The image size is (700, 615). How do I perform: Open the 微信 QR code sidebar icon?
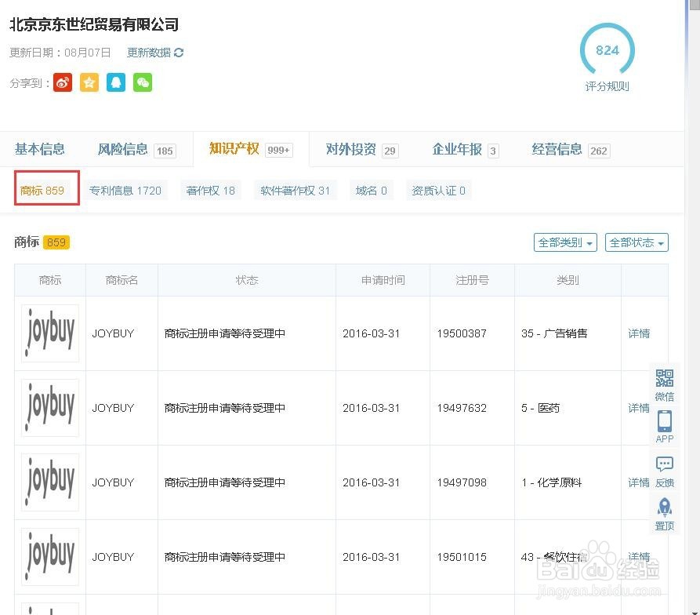(x=664, y=378)
